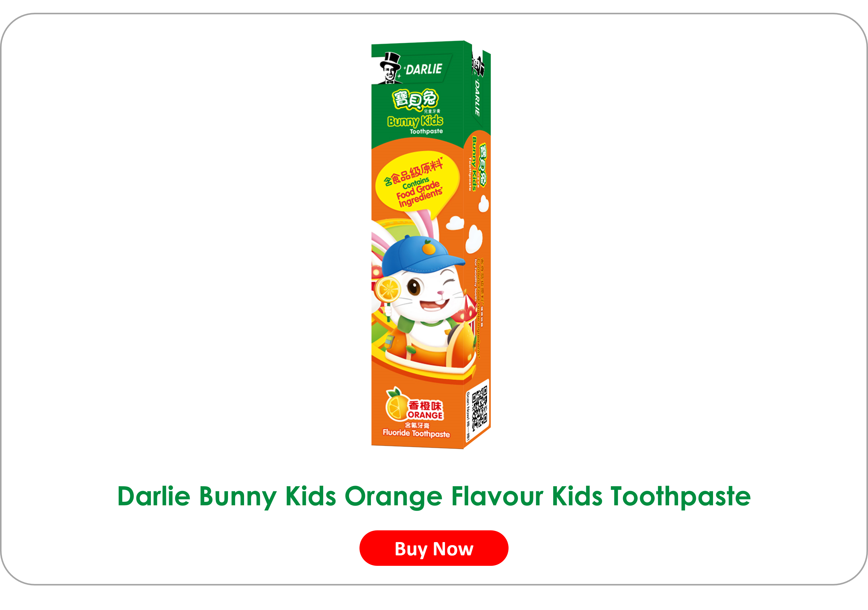This screenshot has width=868, height=610.
Task: Click the QR code on the box side
Action: click(x=480, y=408)
